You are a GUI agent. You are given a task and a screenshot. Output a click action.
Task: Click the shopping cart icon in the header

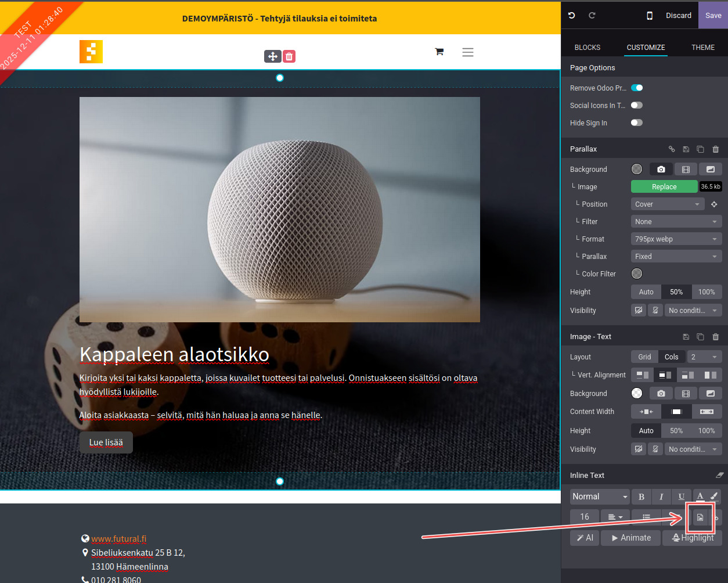439,52
